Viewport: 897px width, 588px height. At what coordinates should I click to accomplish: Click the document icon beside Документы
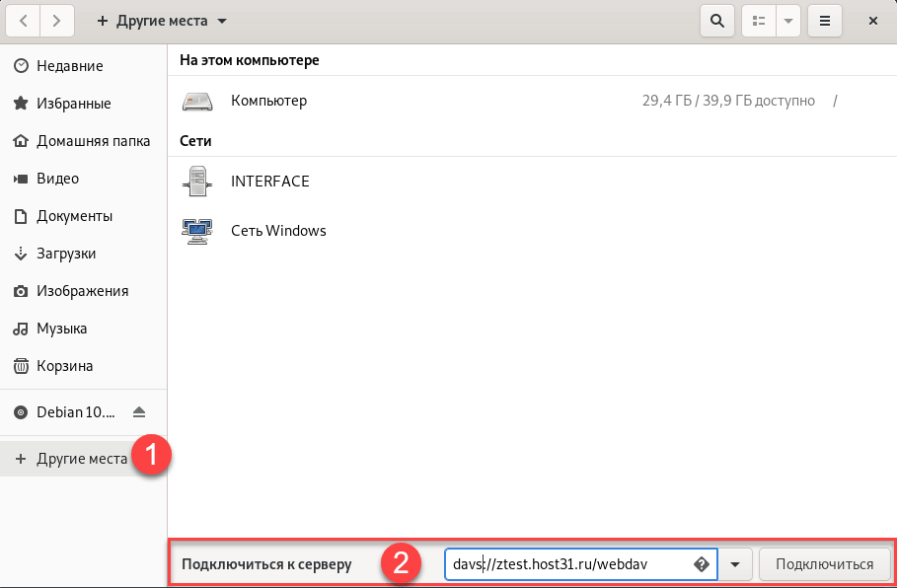pyautogui.click(x=21, y=216)
